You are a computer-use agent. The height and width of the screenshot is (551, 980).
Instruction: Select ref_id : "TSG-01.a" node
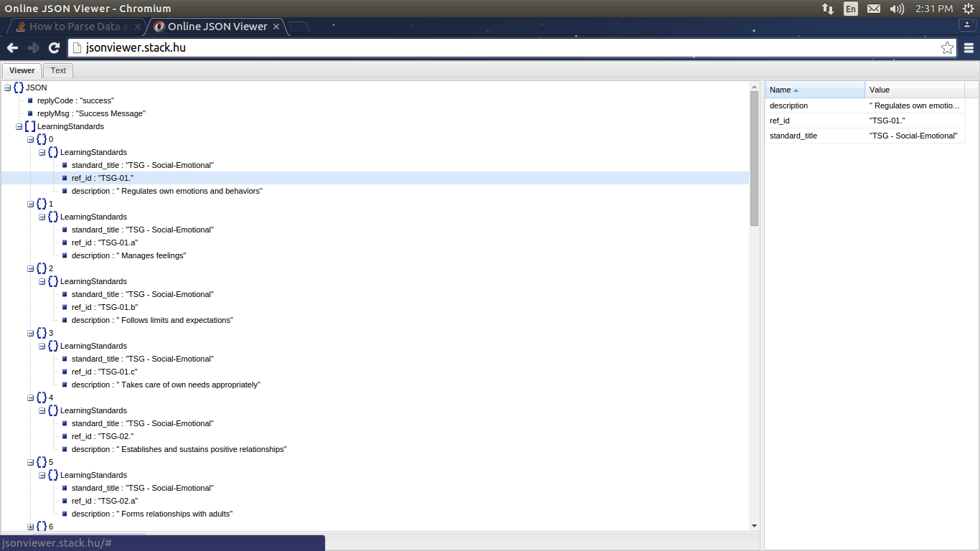(105, 242)
